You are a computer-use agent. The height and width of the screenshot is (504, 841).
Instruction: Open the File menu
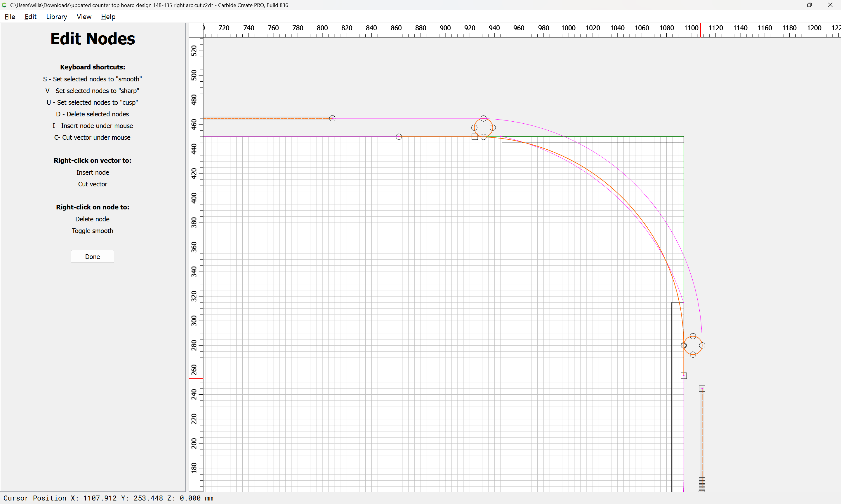coord(10,17)
